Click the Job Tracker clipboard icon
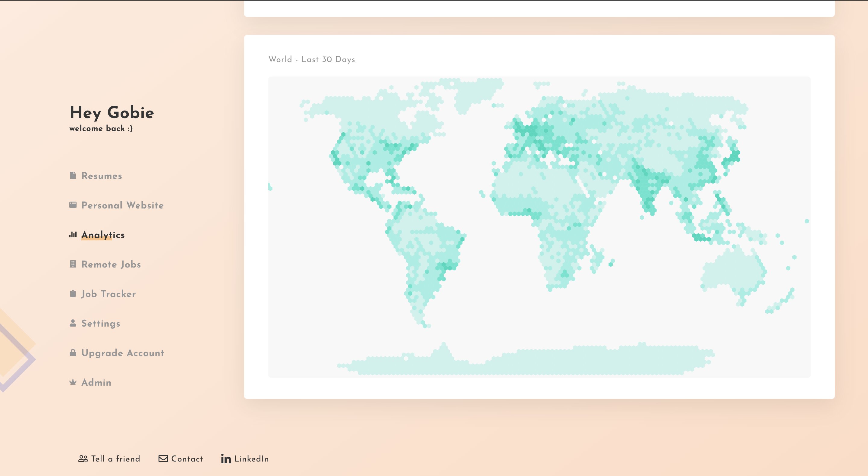This screenshot has height=476, width=868. [x=73, y=293]
